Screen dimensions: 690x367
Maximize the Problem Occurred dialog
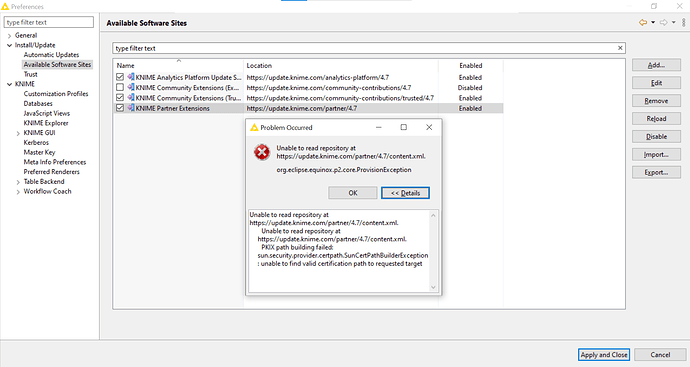pyautogui.click(x=404, y=127)
